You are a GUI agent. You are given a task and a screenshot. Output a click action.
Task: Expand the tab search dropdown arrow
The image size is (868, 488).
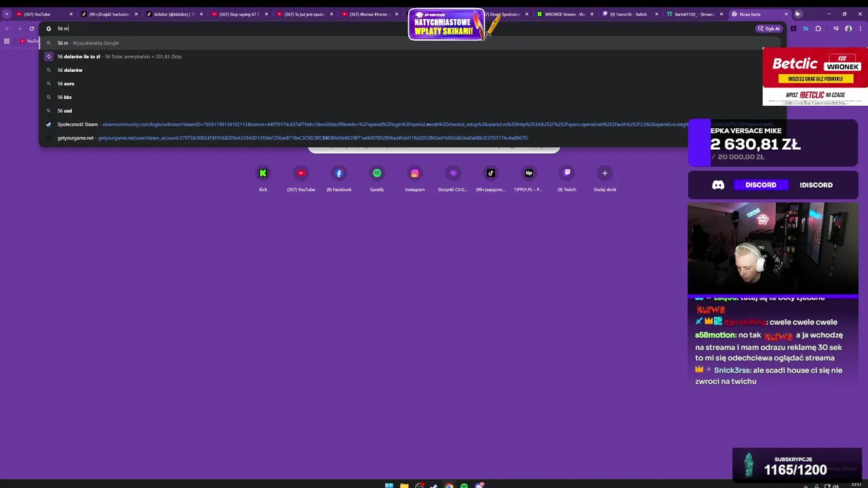coord(7,14)
